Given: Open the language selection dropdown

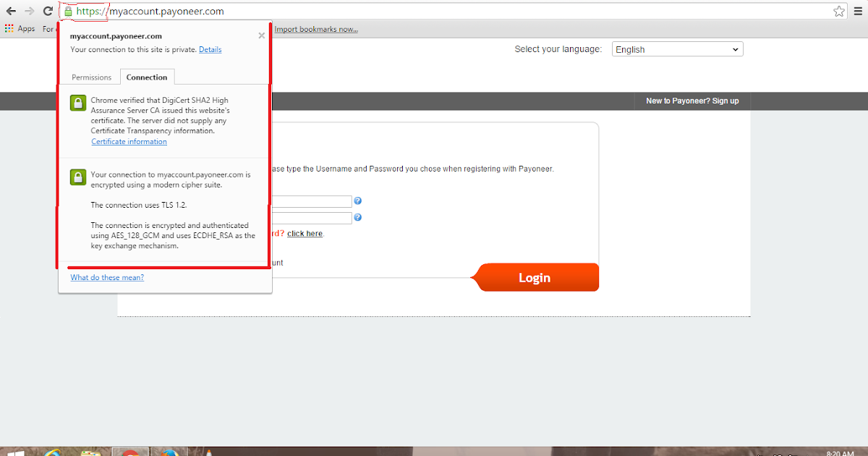Looking at the screenshot, I should coord(676,48).
